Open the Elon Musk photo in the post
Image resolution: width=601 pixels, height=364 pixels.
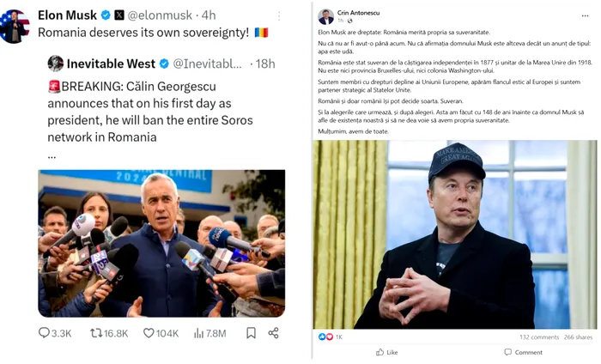coord(454,234)
